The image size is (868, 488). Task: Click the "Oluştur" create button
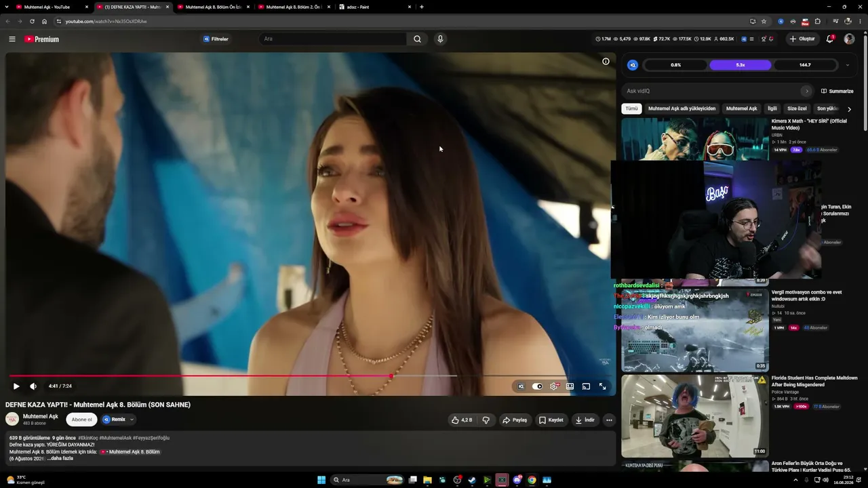point(802,39)
